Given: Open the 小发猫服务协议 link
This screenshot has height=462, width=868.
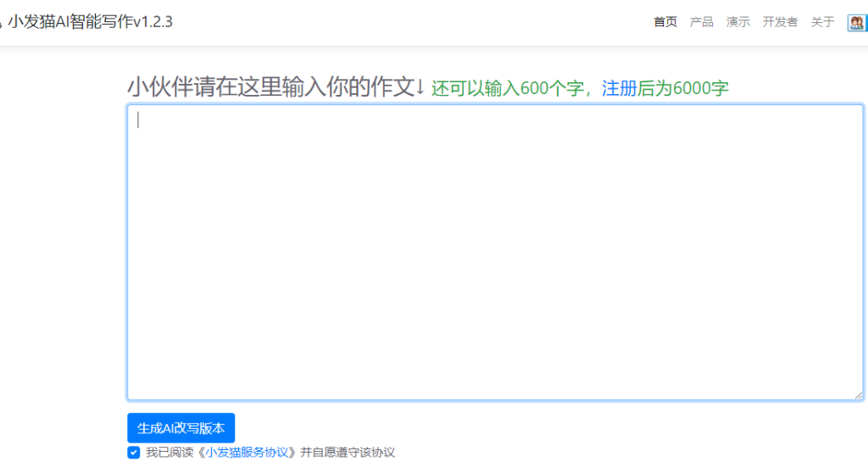Looking at the screenshot, I should point(247,453).
